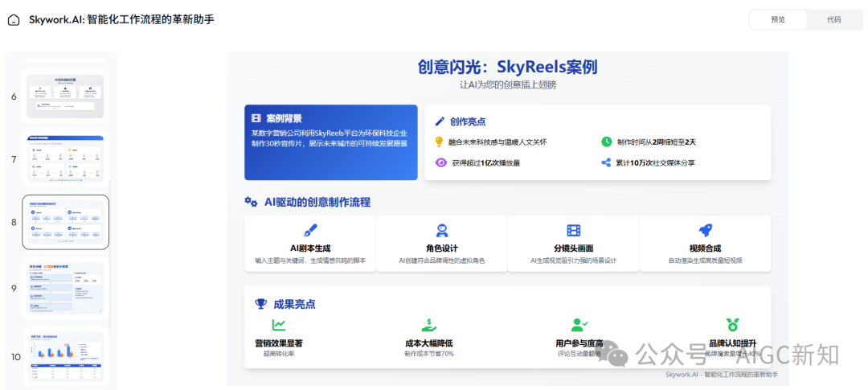Click the 成果亮点 heading
This screenshot has width=868, height=390.
click(294, 304)
